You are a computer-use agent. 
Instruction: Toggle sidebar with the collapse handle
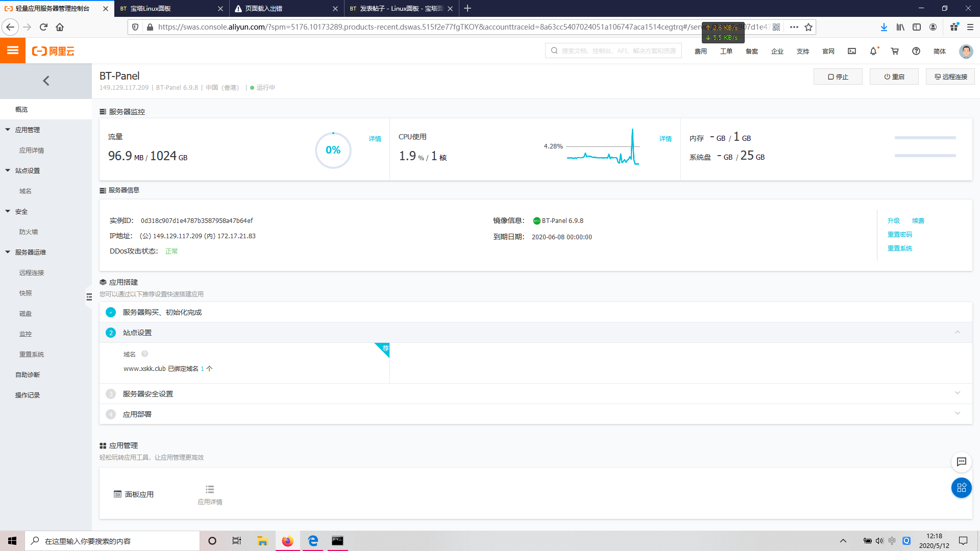(89, 296)
